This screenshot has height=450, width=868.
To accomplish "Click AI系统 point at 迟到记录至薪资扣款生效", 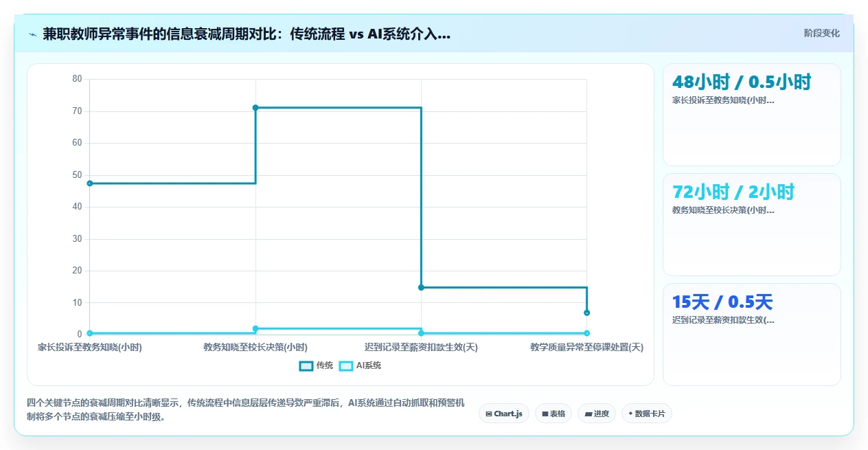I will (421, 333).
